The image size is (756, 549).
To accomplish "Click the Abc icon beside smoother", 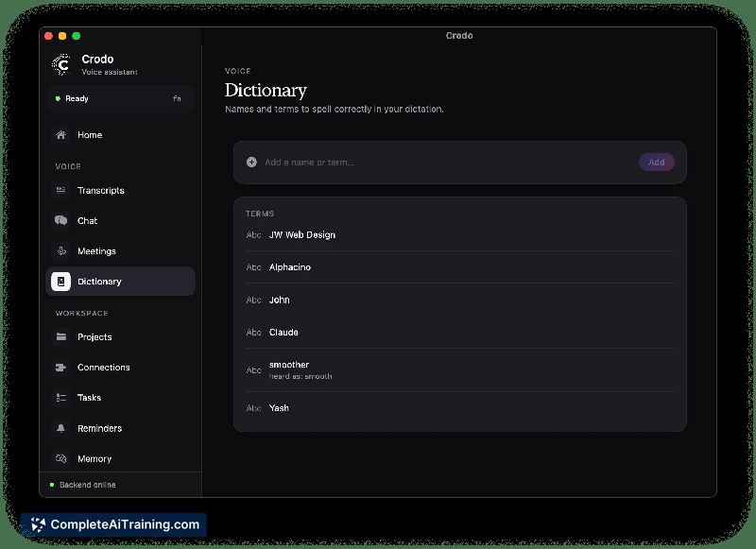I will pyautogui.click(x=253, y=370).
